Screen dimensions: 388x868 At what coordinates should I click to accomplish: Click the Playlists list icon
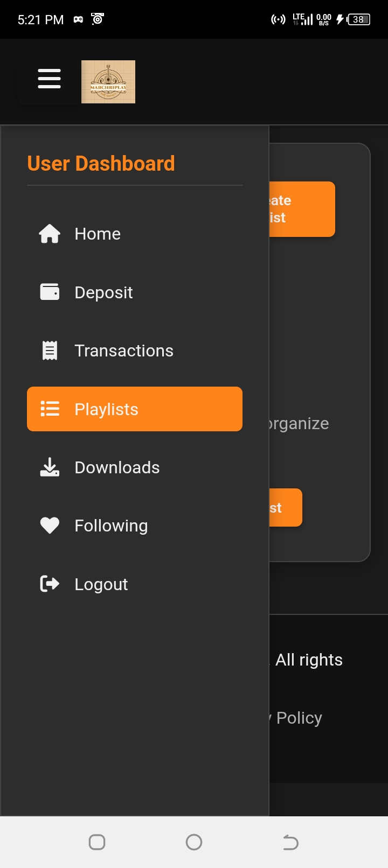point(50,409)
